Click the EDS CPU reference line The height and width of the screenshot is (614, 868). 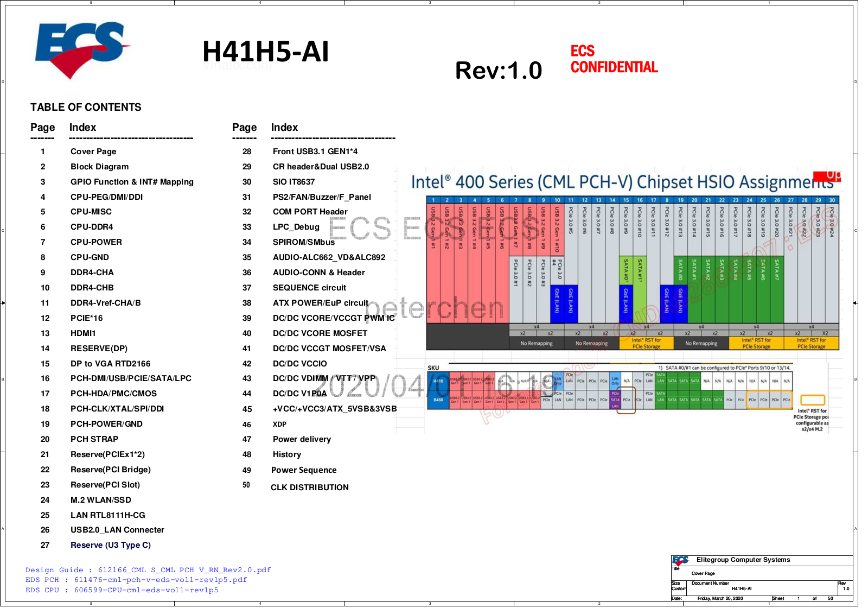click(122, 590)
